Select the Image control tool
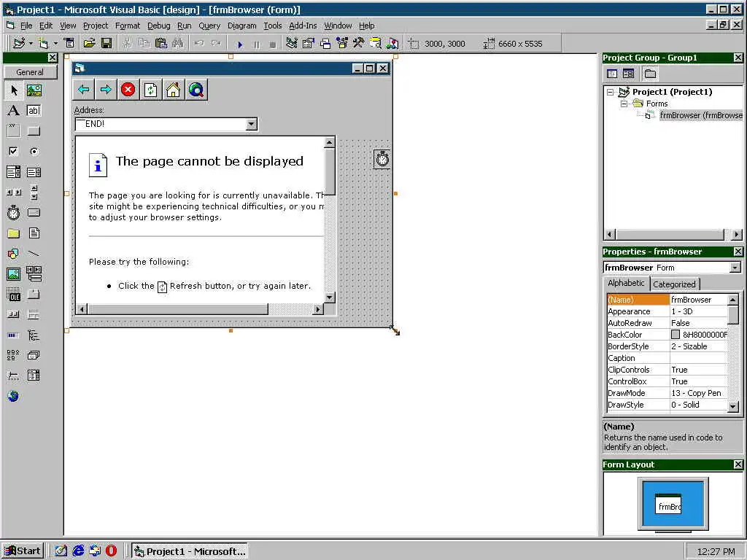Screen dimensions: 747x560 13,274
